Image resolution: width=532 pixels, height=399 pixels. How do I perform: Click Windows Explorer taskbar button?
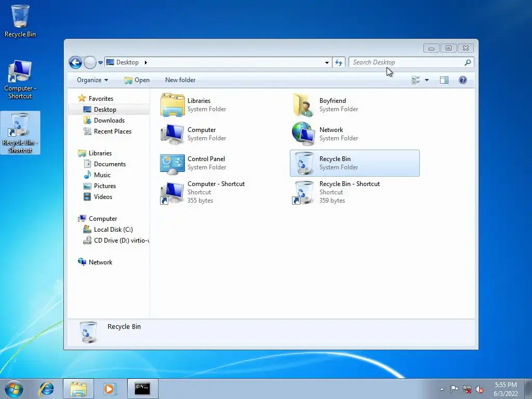[x=78, y=389]
